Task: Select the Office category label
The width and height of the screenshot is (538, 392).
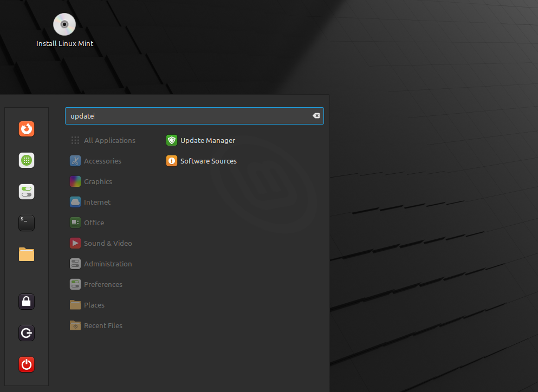Action: pos(94,223)
